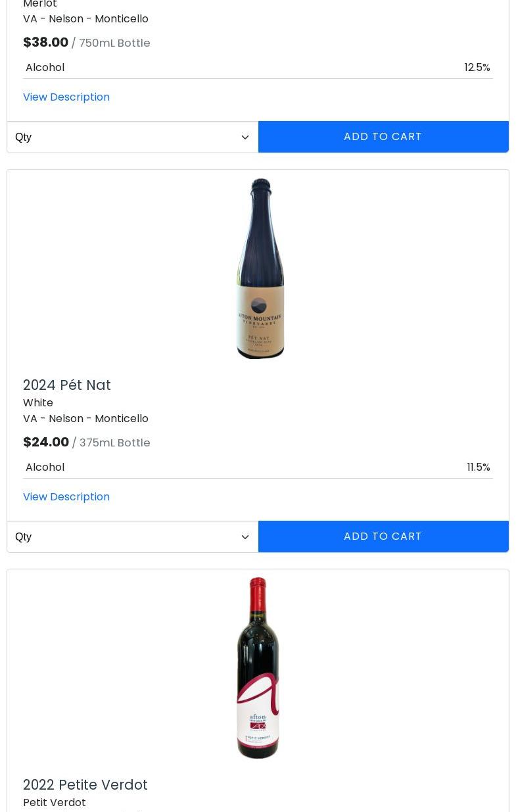Click the chevron arrow on Pét Nat Qty
This screenshot has width=516, height=812.
coord(245,537)
